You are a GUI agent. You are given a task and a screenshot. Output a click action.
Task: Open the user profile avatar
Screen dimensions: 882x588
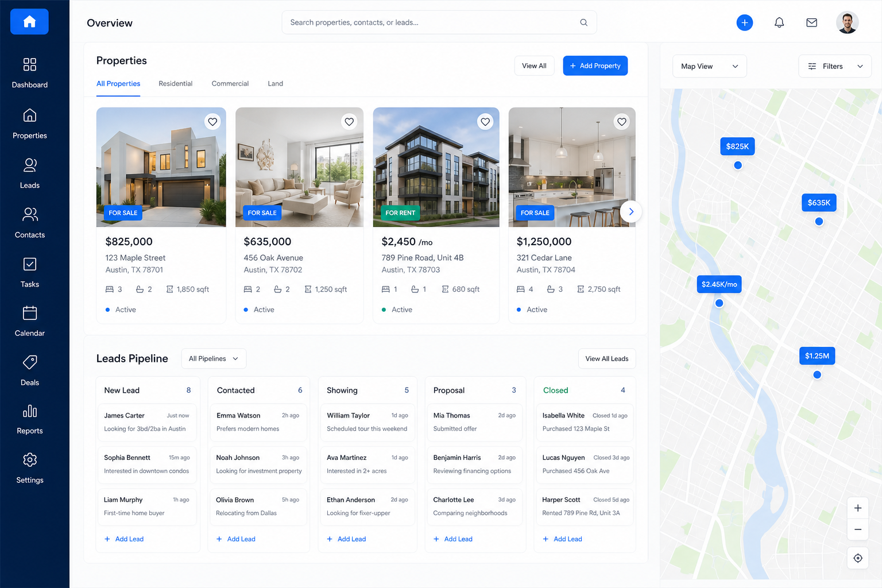pyautogui.click(x=847, y=22)
